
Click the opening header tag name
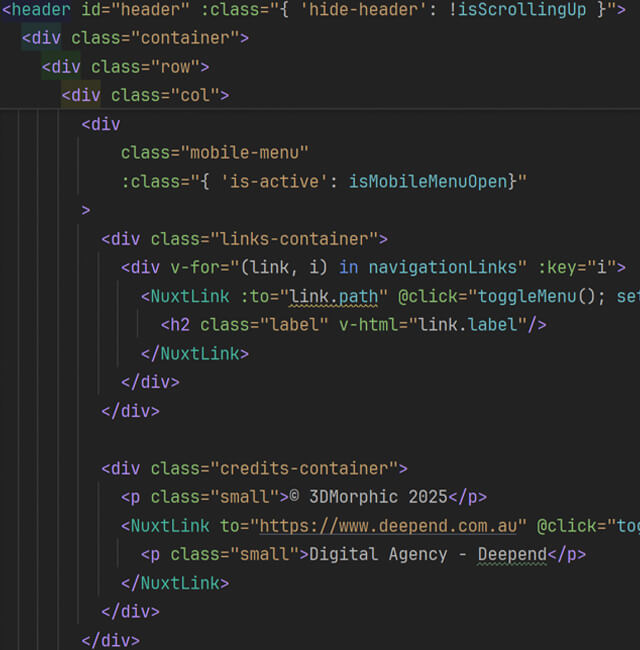41,9
